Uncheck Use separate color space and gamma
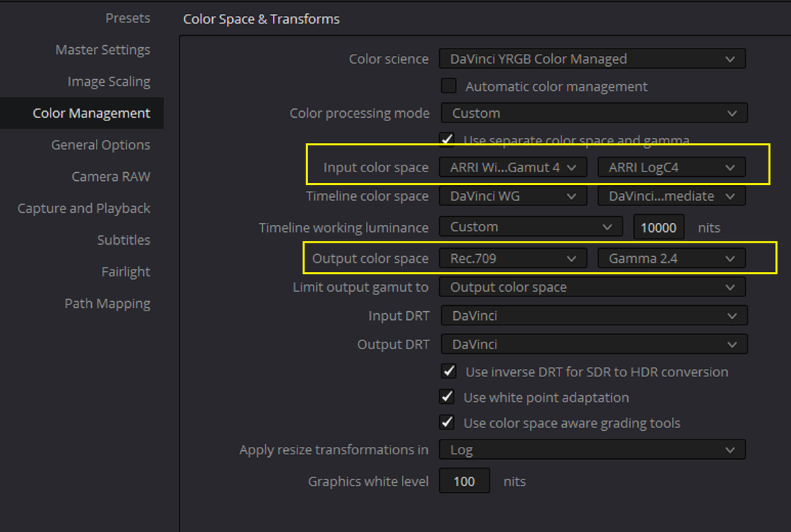Image resolution: width=791 pixels, height=532 pixels. tap(447, 139)
